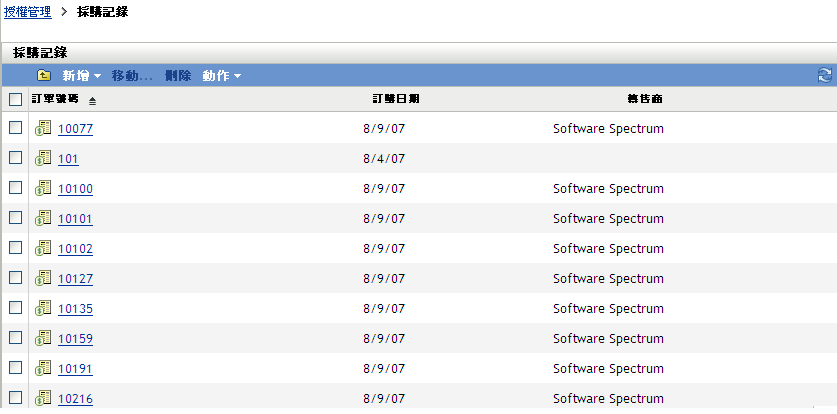The image size is (837, 414).
Task: Select the record icon for order 10100
Action: click(43, 188)
